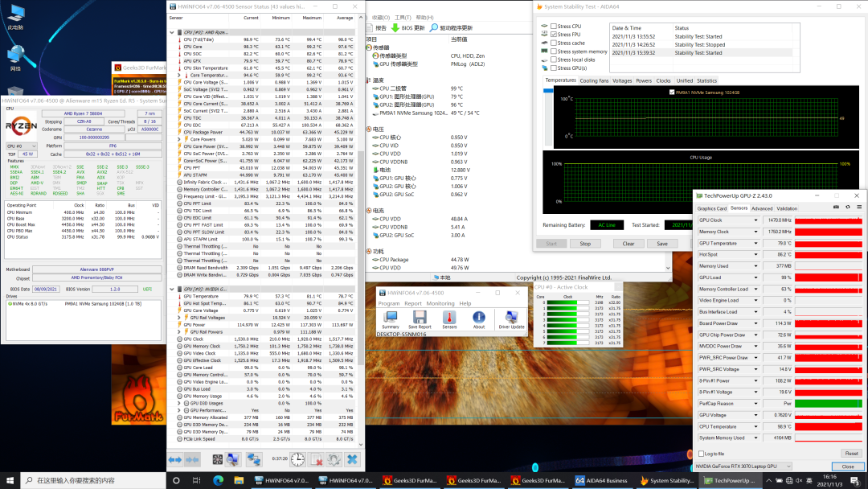Screen dimensions: 868x489
Task: Click Sensors thermometer icon in HWiNFO64 window
Action: click(x=449, y=319)
